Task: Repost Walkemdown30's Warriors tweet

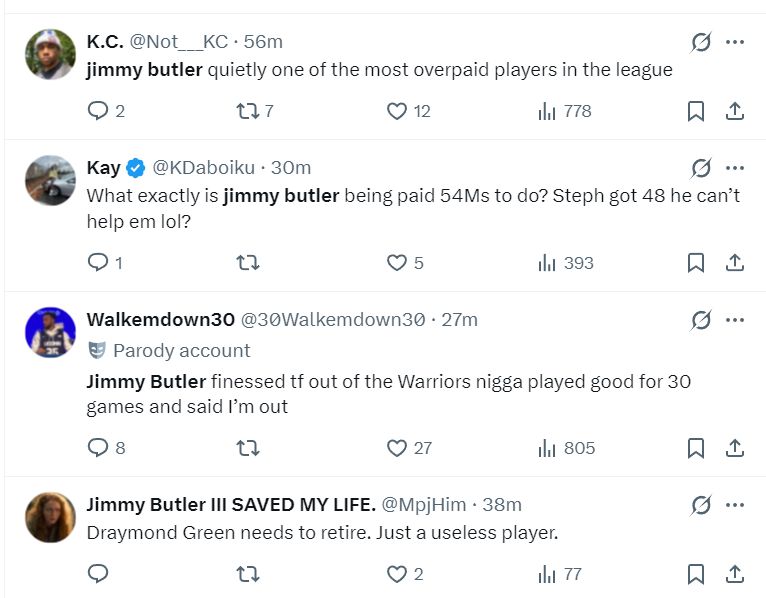Action: [x=246, y=447]
